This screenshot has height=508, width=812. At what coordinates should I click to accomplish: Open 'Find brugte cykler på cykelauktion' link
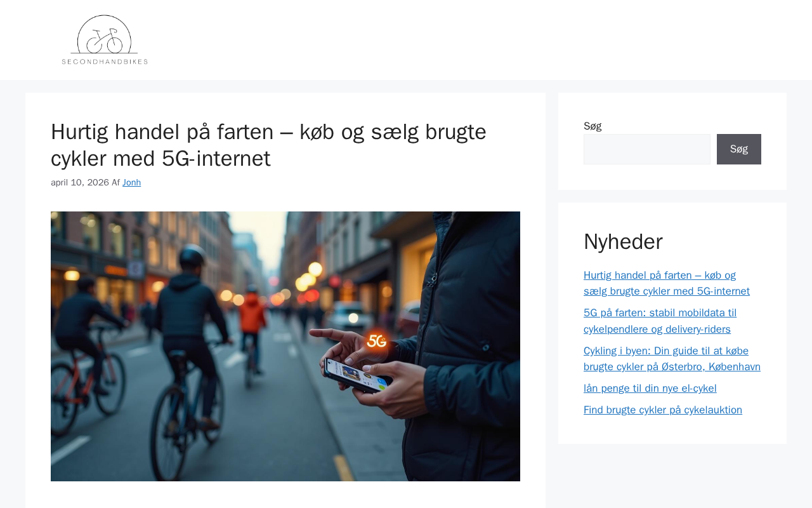point(663,410)
